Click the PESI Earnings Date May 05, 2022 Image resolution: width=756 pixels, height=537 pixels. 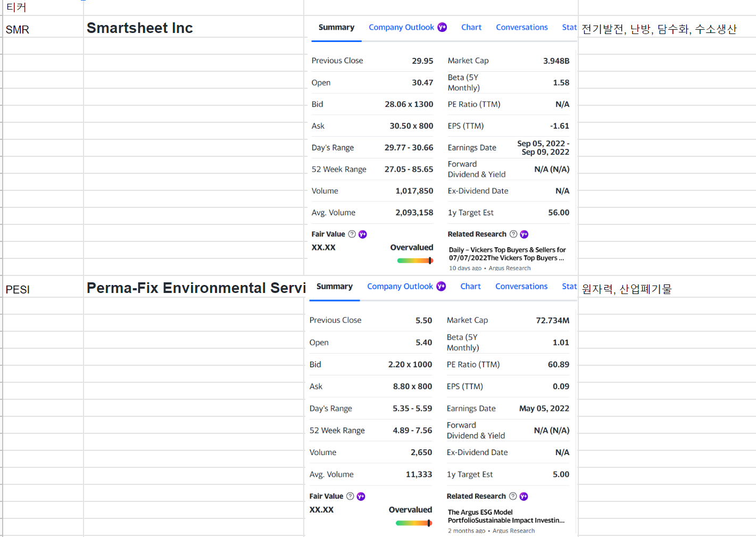[544, 408]
